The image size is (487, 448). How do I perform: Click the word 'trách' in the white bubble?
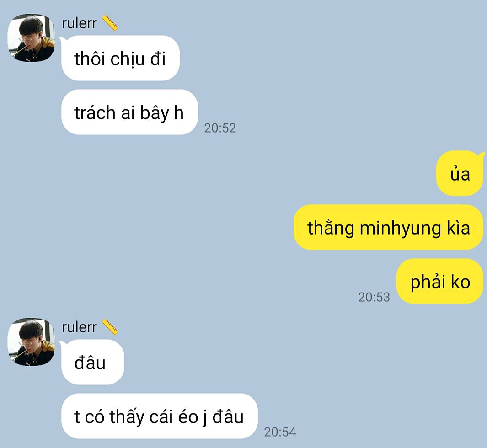click(95, 112)
